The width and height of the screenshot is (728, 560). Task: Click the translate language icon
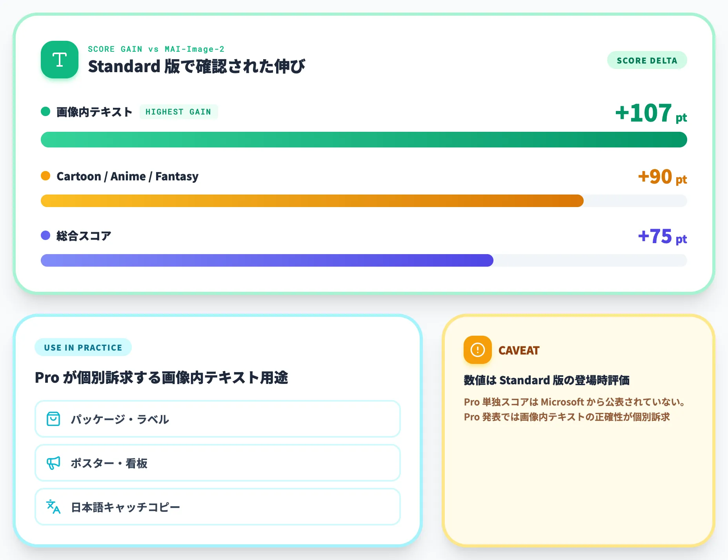(53, 507)
